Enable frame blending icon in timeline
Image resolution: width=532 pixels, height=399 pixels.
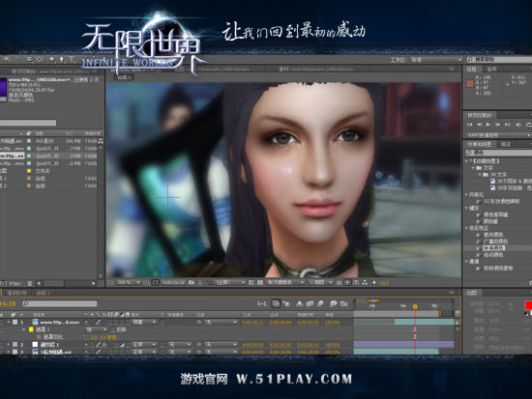310,304
